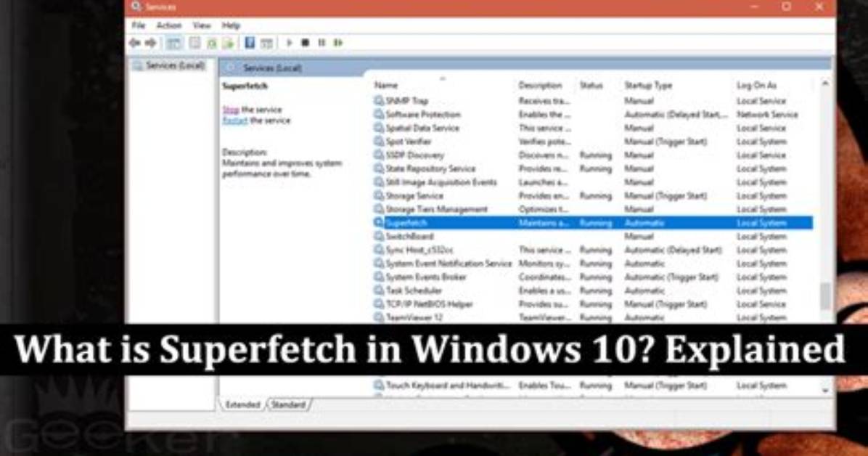868x456 pixels.
Task: Click the Back arrow in the toolbar
Action: coord(134,43)
